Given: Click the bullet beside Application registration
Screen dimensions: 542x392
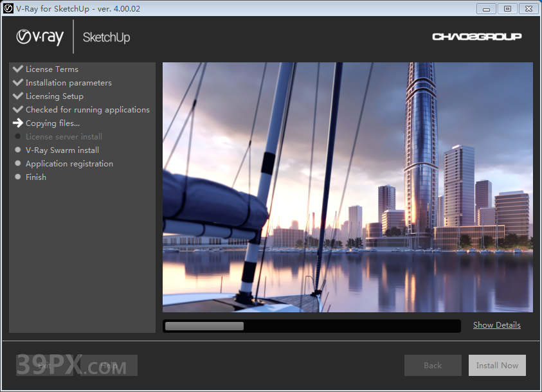Looking at the screenshot, I should pyautogui.click(x=17, y=163).
